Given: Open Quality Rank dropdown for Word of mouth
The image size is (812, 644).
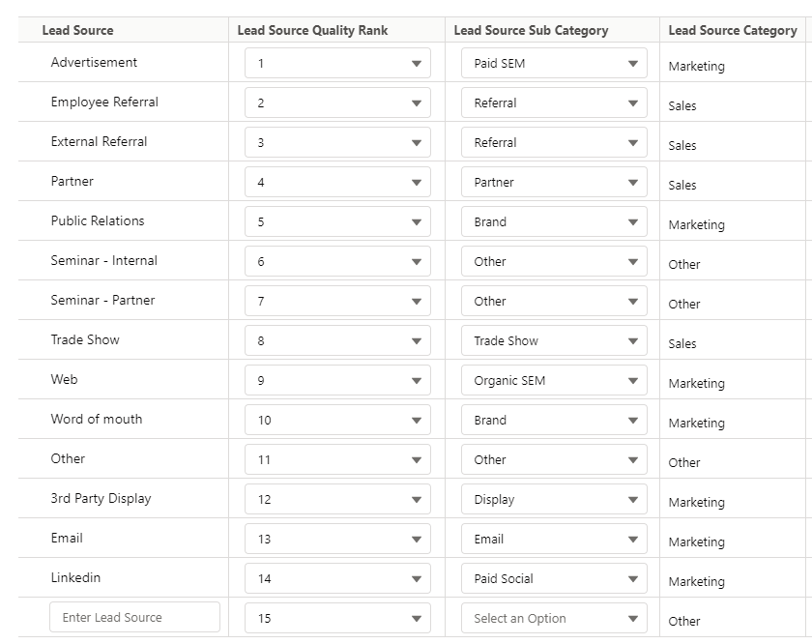Looking at the screenshot, I should point(337,421).
